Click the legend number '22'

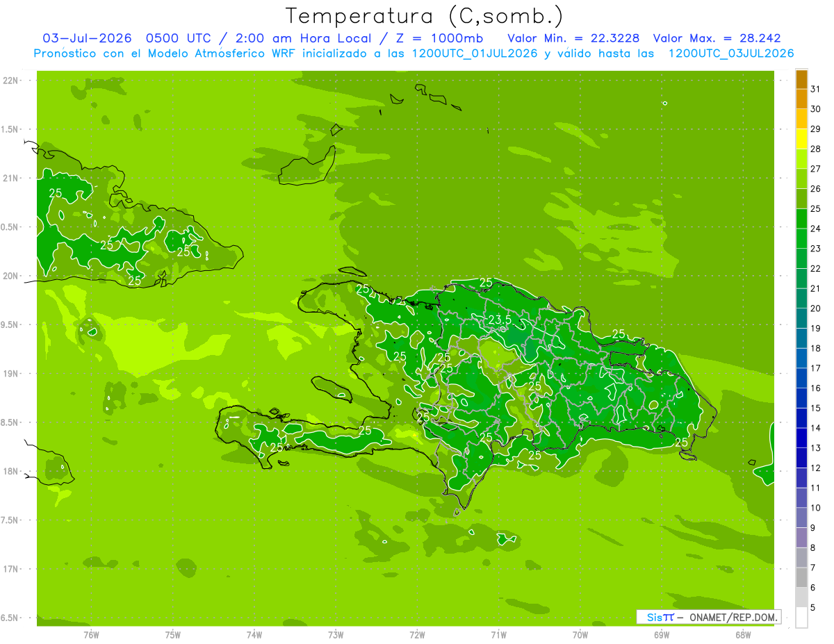815,268
